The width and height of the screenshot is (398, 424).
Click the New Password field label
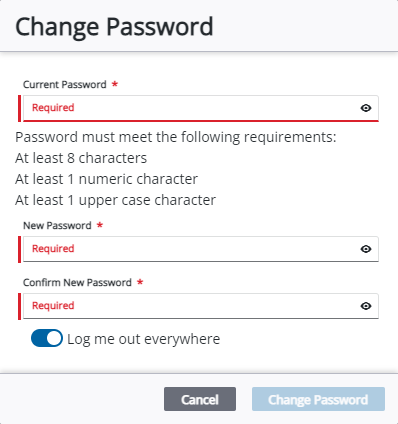57,226
